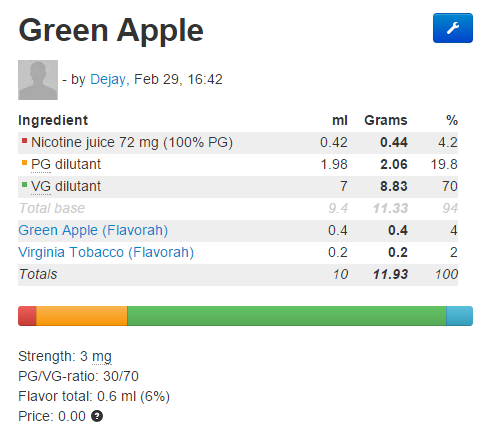Viewport: 483px width, 439px height.
Task: Click the Green Apple recipe title
Action: click(111, 31)
